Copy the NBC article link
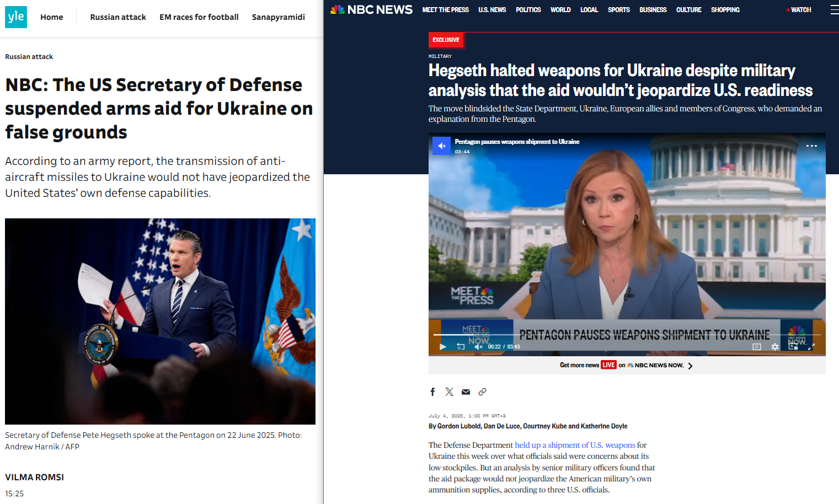 click(x=483, y=392)
